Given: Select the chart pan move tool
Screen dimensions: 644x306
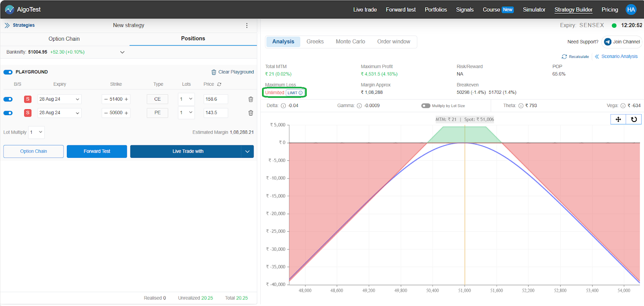Looking at the screenshot, I should click(618, 119).
